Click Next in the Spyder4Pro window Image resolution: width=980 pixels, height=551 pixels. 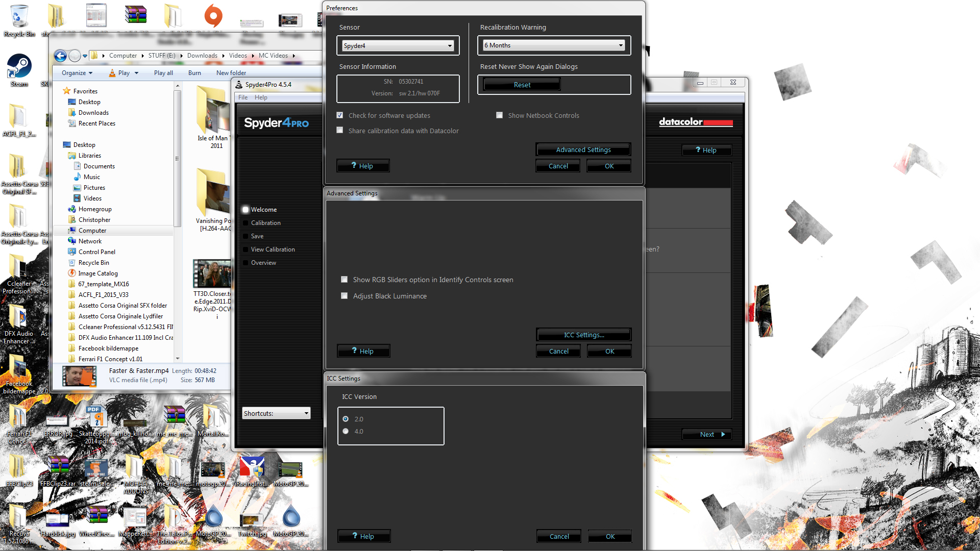click(x=707, y=434)
